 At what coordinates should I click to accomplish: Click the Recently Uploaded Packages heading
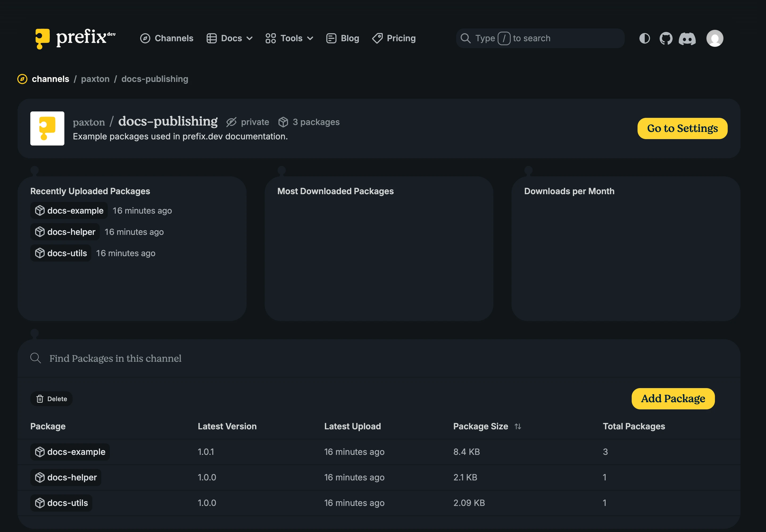click(x=90, y=191)
